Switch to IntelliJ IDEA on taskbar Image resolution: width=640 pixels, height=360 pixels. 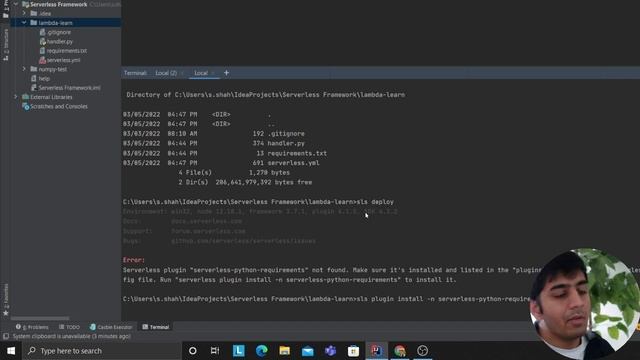click(x=376, y=351)
